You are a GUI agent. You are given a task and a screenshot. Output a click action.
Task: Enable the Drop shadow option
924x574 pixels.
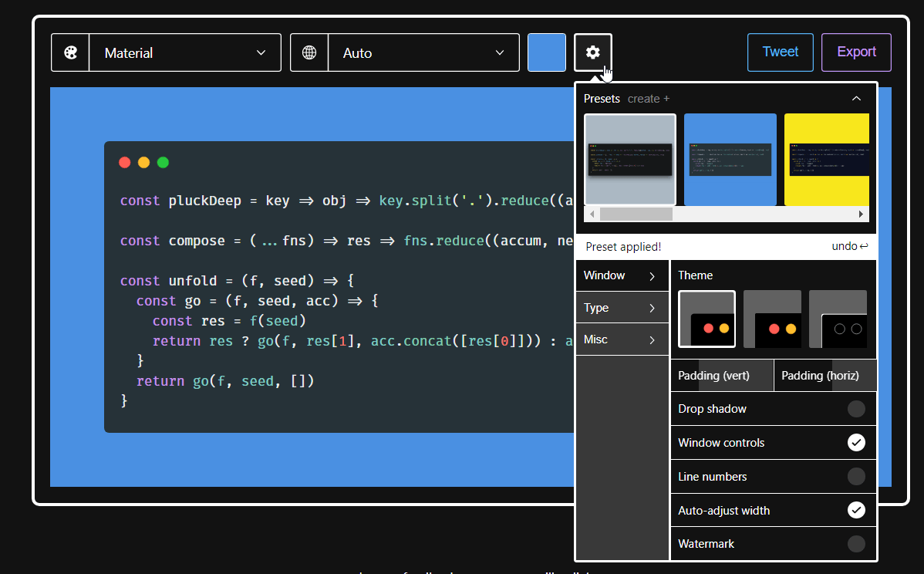[856, 408]
